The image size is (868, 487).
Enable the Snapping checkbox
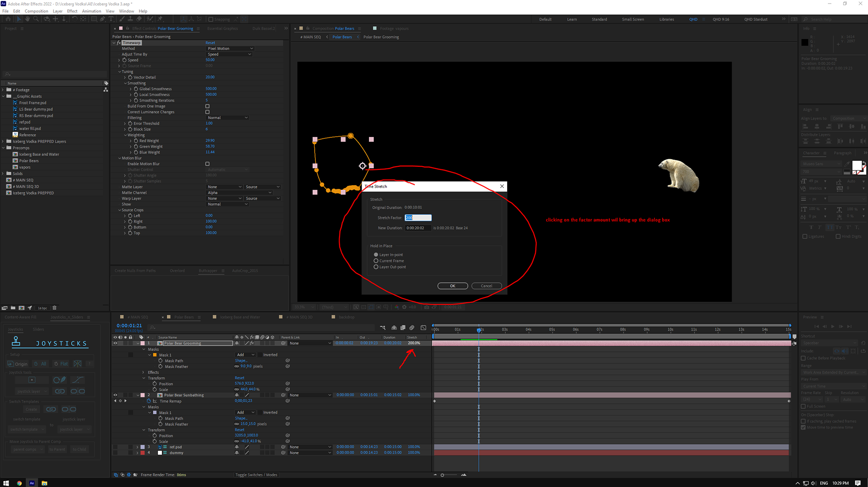(x=211, y=19)
